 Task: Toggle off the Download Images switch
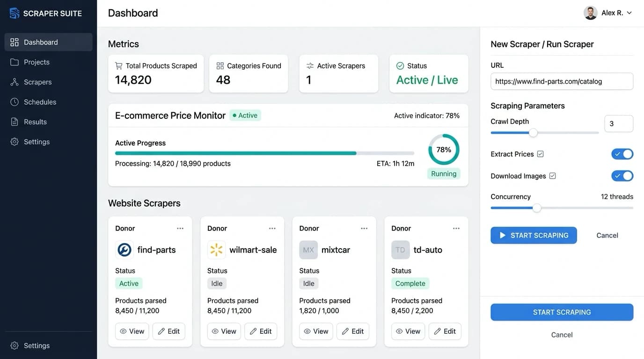pos(622,176)
